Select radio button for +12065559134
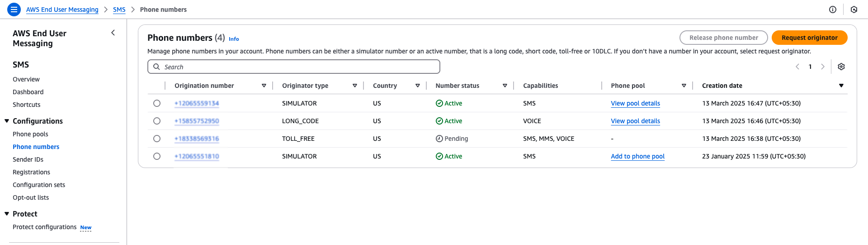 pos(157,103)
